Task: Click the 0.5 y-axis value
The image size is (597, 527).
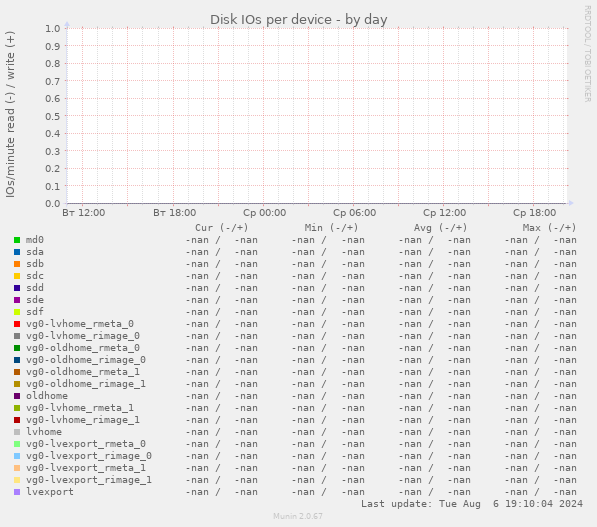Action: tap(53, 116)
